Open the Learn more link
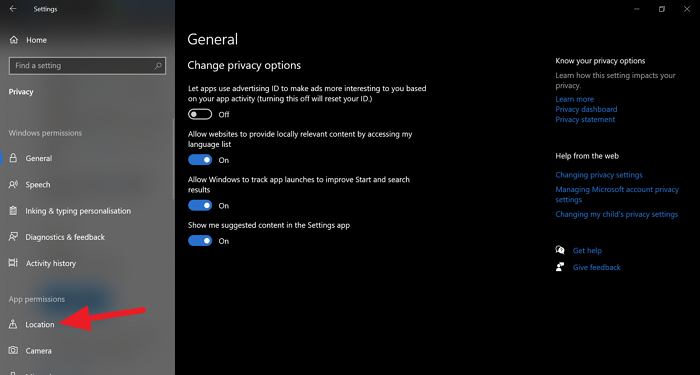 click(x=575, y=99)
